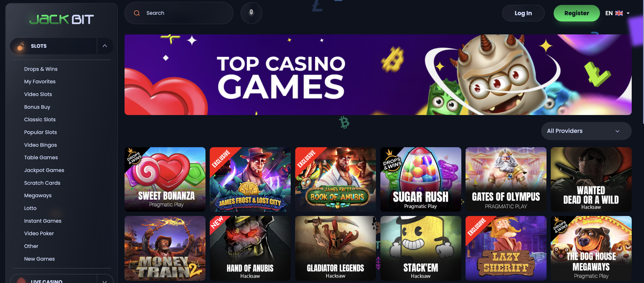Click the Live Casino section icon
644x283 pixels.
tap(21, 280)
